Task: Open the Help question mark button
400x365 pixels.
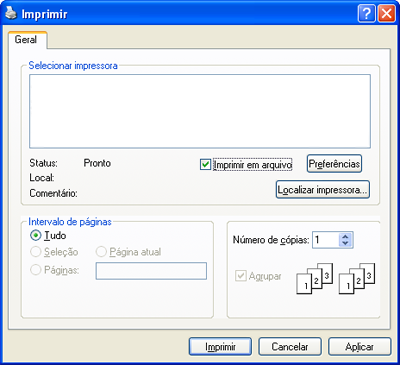Action: point(366,14)
